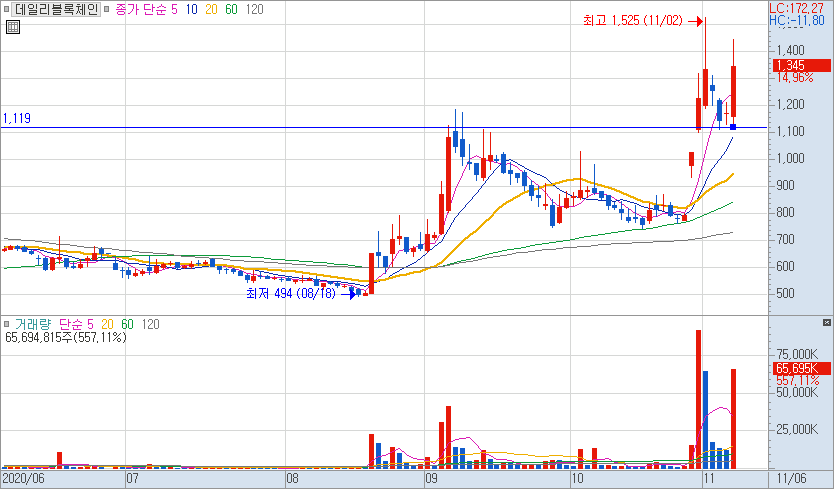The height and width of the screenshot is (489, 834).
Task: Click the HC:-11.80 value
Action: point(796,21)
